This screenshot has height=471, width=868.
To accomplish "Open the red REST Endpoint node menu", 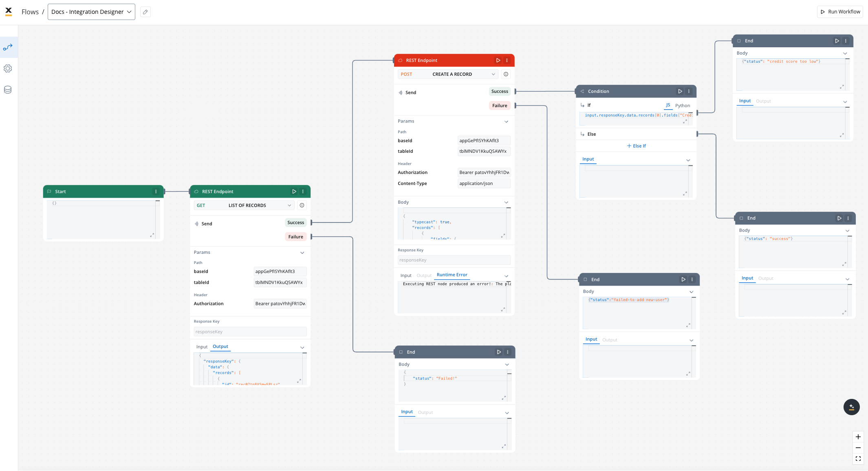I will (x=507, y=60).
